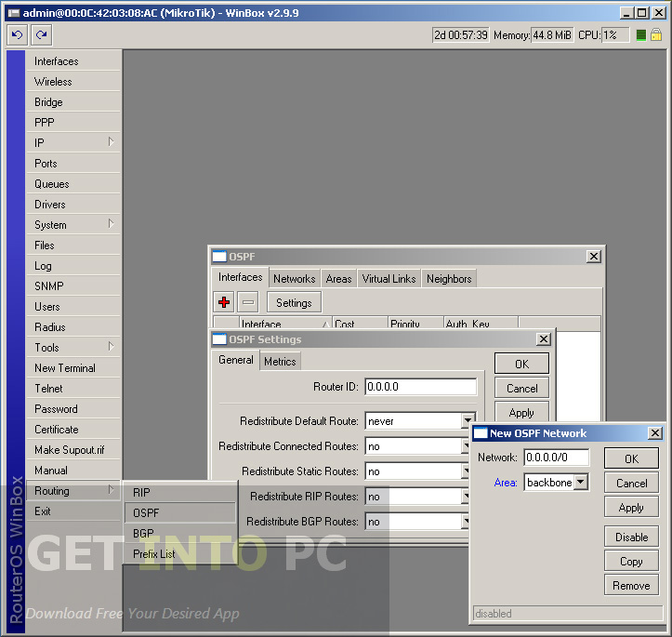Close the OSPF window
Viewport: 672px width, 637px height.
594,257
